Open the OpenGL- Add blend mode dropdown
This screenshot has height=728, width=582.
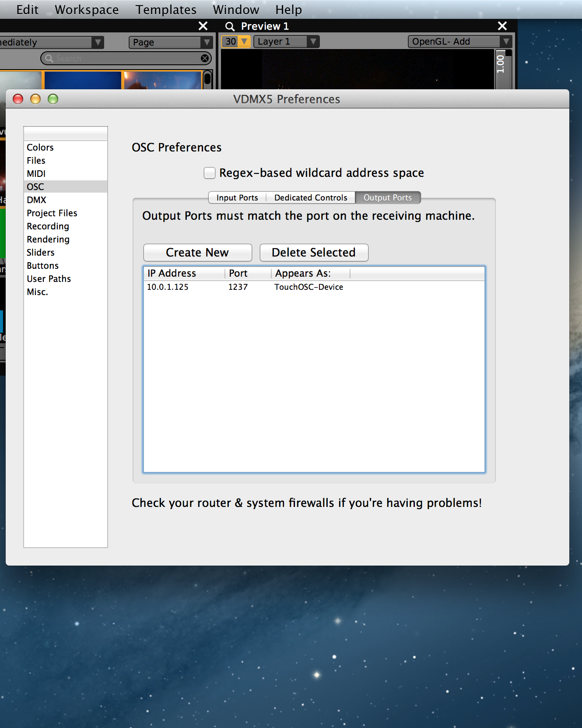click(x=460, y=42)
